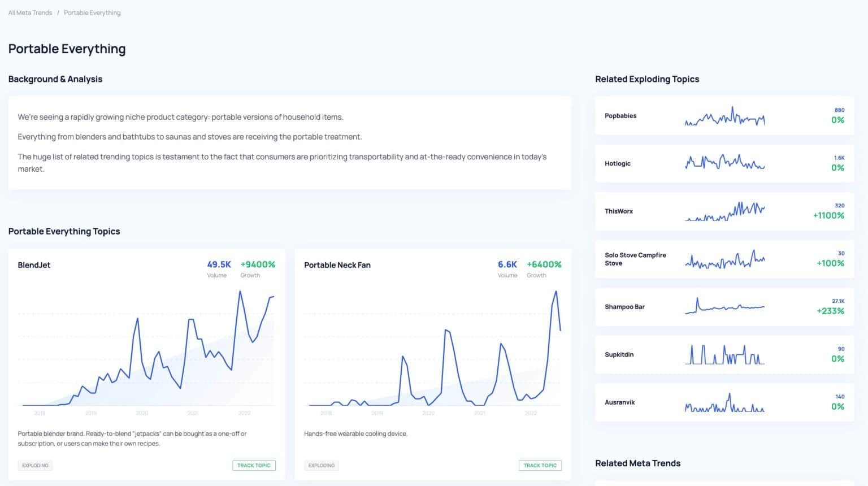Viewport: 868px width, 486px height.
Task: Select the Solo Stove Campfire Stove topic
Action: click(x=724, y=259)
